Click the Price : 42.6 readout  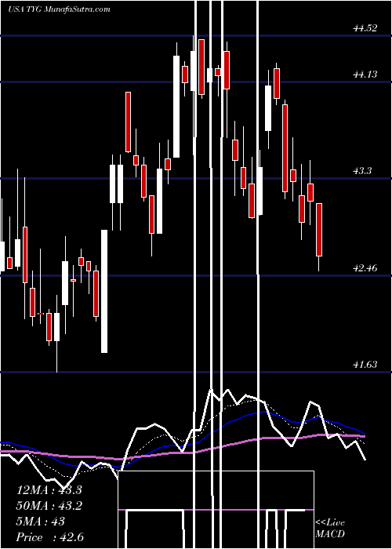tap(50, 537)
